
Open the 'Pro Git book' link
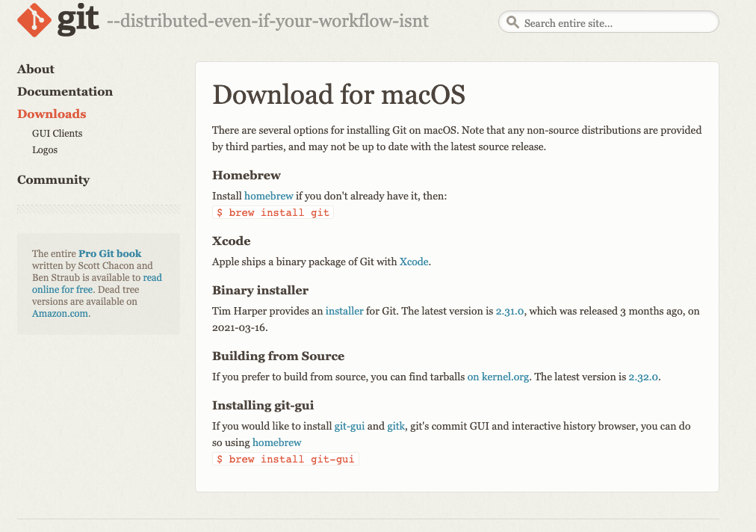click(x=110, y=254)
